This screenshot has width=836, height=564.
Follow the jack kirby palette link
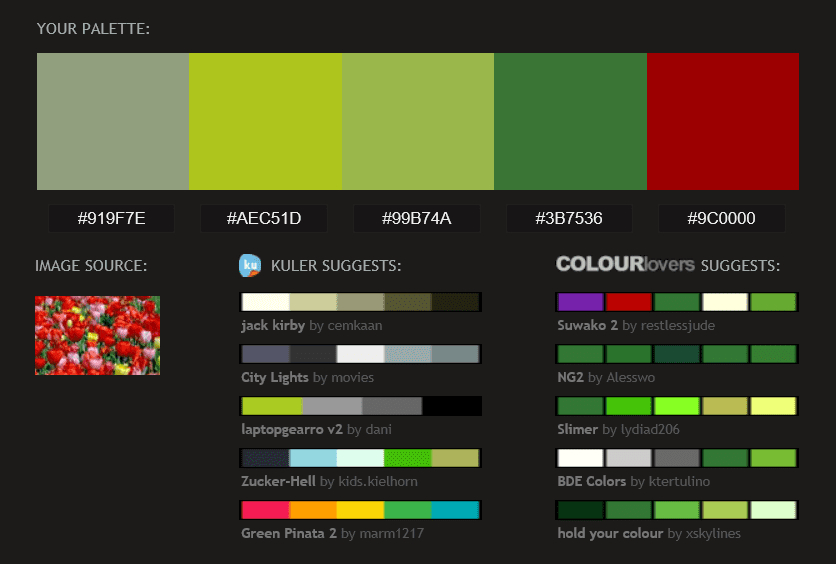273,325
